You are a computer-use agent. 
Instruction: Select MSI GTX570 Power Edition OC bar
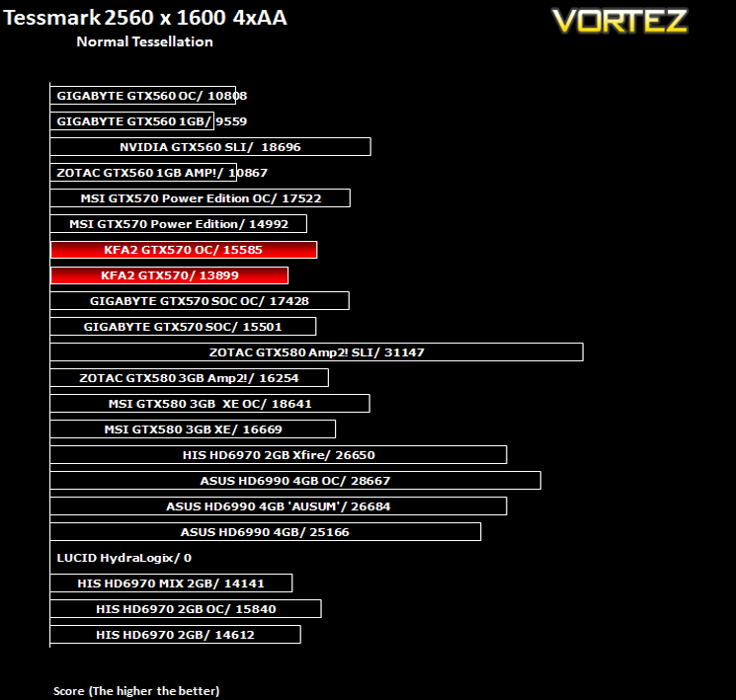tap(200, 198)
